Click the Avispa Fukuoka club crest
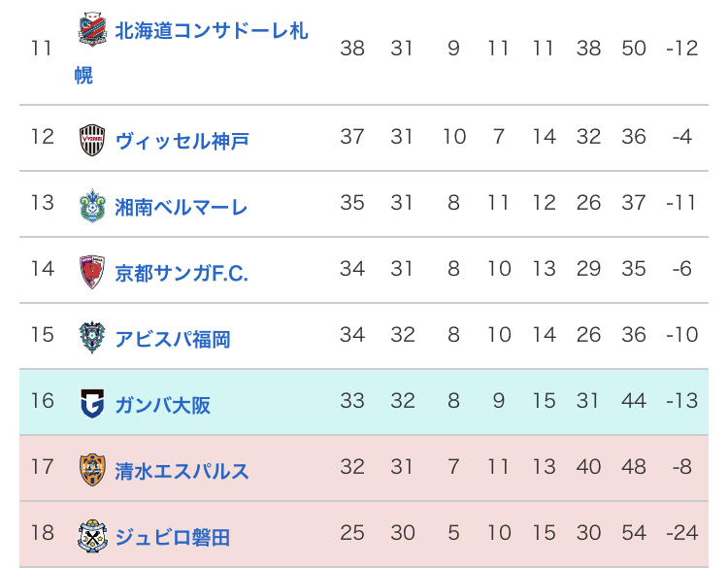This screenshot has width=728, height=568. click(x=93, y=338)
